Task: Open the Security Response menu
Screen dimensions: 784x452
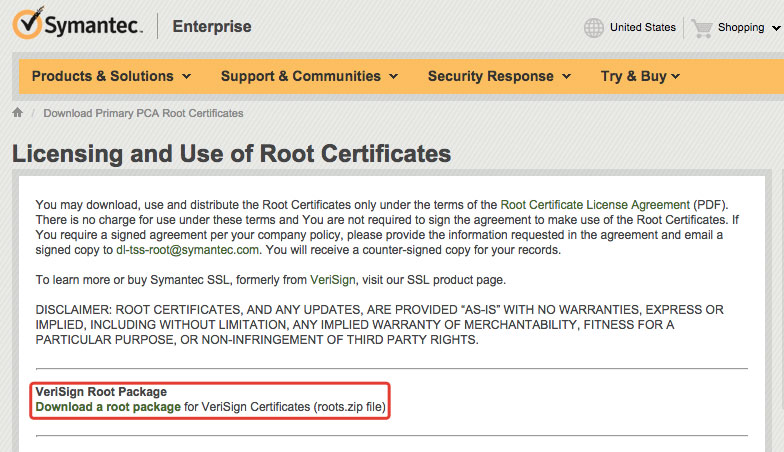Action: click(499, 76)
